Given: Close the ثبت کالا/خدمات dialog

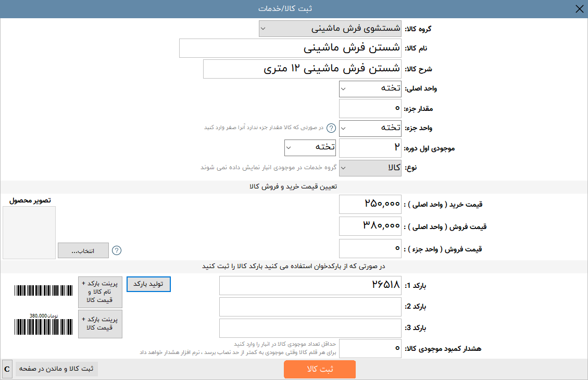Looking at the screenshot, I should pos(579,9).
